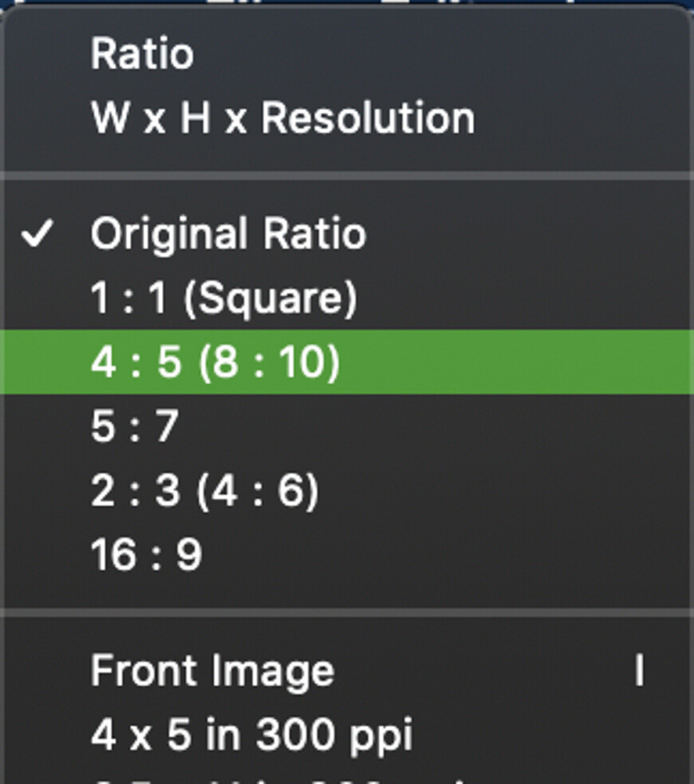Use the Front Image dimensions for cropping
This screenshot has width=694, height=784.
pyautogui.click(x=212, y=671)
